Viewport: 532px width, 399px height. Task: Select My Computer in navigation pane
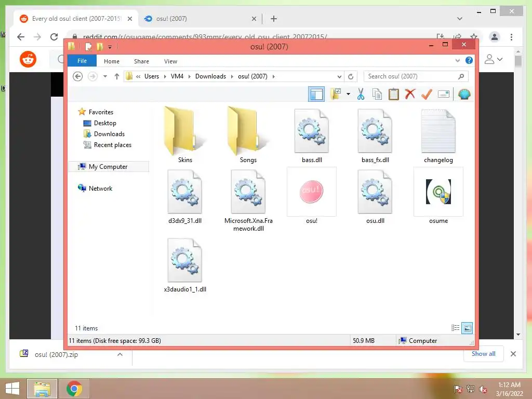pos(109,167)
